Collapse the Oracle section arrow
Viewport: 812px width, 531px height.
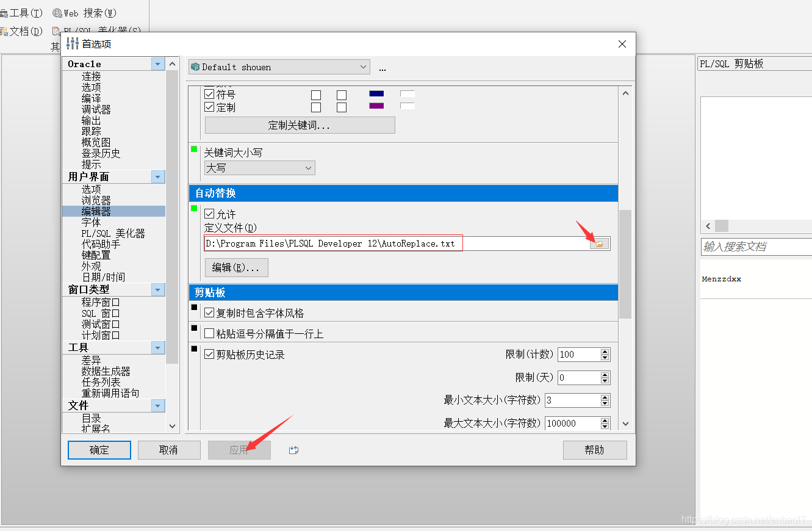[x=159, y=64]
